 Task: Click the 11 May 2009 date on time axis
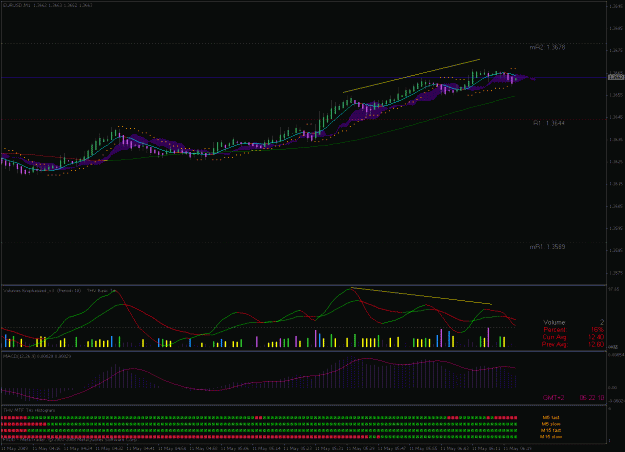point(14,448)
